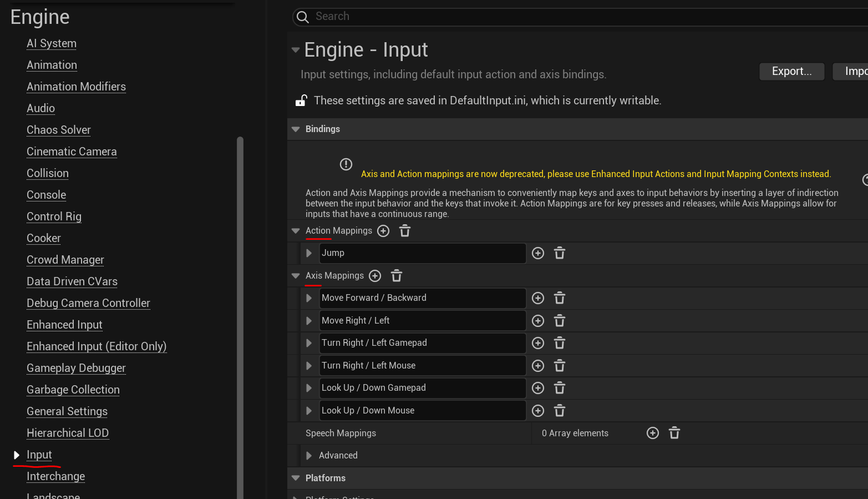Screen dimensions: 868x499
Task: Collapse the Axis Mappings list
Action: click(296, 276)
